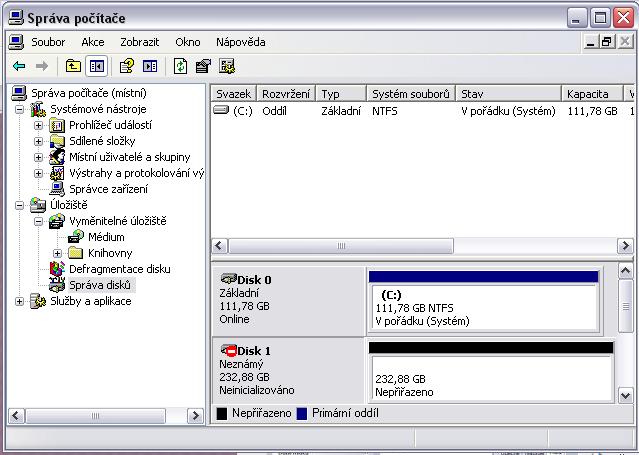The image size is (639, 455).
Task: Collapse the Systémové nástroje node
Action: click(x=21, y=109)
